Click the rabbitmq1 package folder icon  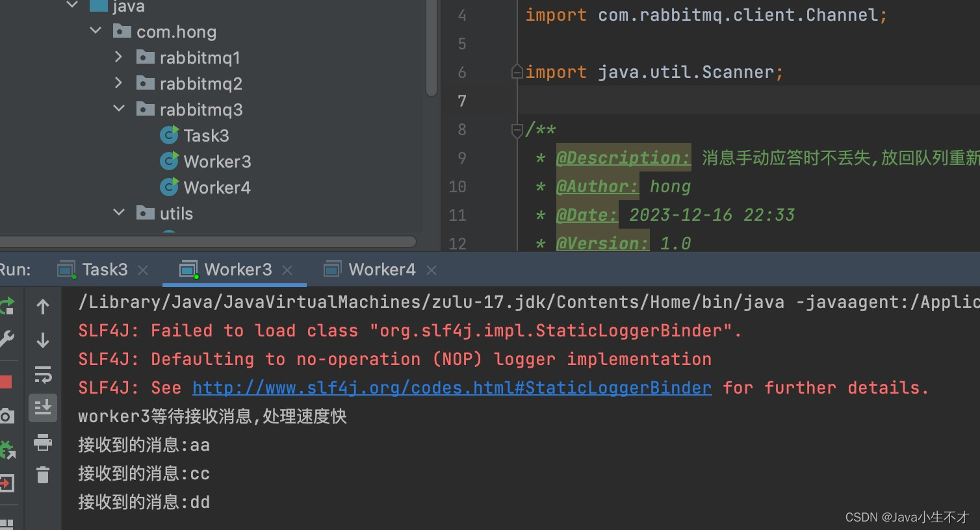[146, 57]
